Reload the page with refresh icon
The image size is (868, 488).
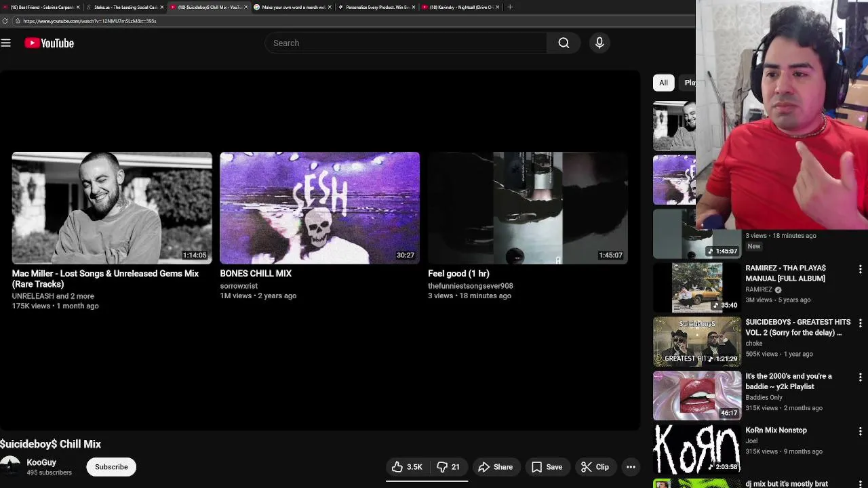(x=5, y=21)
